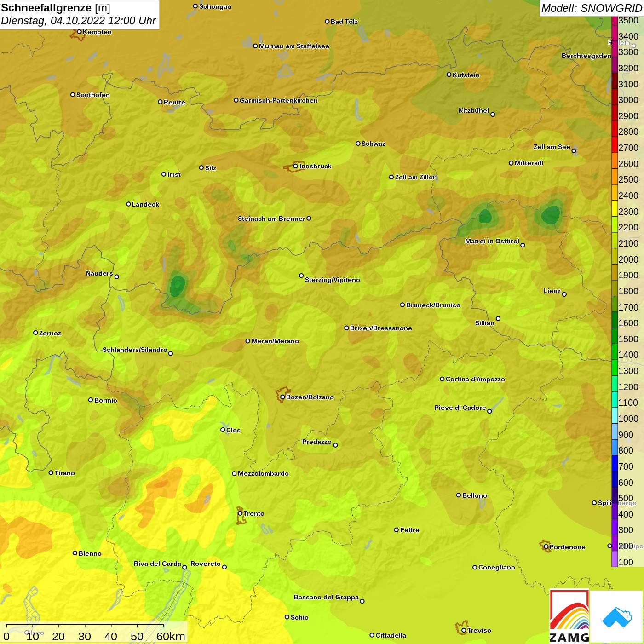
Task: Click the 1600 legend value
Action: [628, 323]
